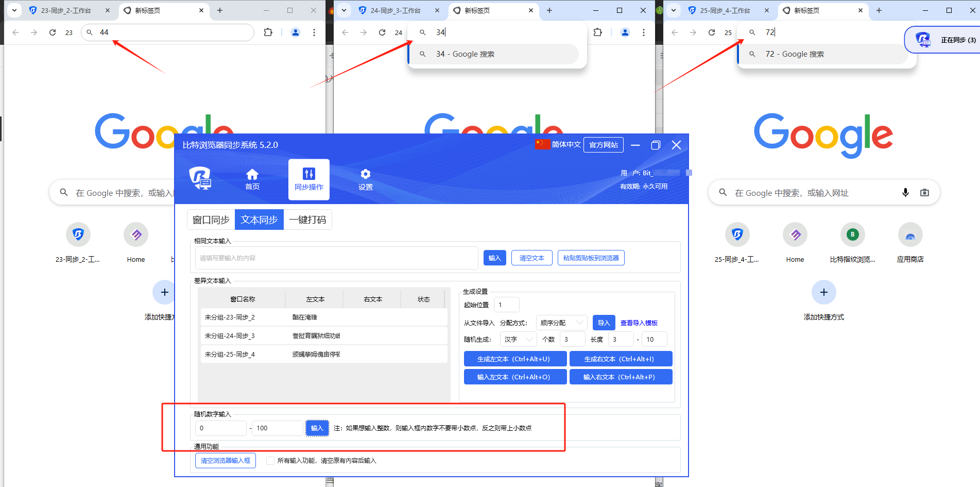Open 简体中文 language selector
Image resolution: width=980 pixels, height=487 pixels.
coord(558,145)
